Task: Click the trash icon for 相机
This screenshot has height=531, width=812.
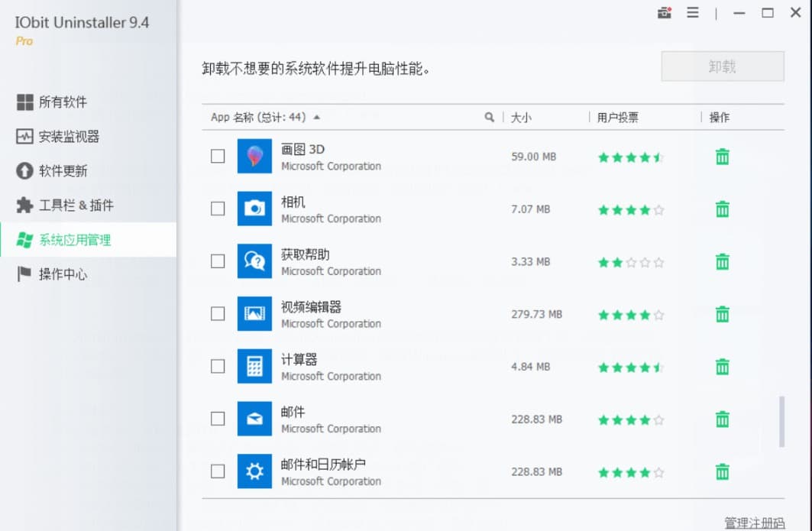Action: click(x=723, y=209)
